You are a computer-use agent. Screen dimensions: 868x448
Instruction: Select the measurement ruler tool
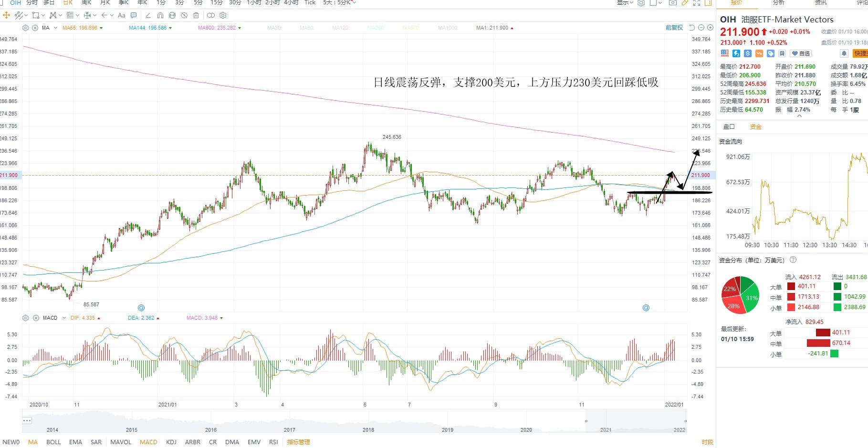(x=87, y=15)
